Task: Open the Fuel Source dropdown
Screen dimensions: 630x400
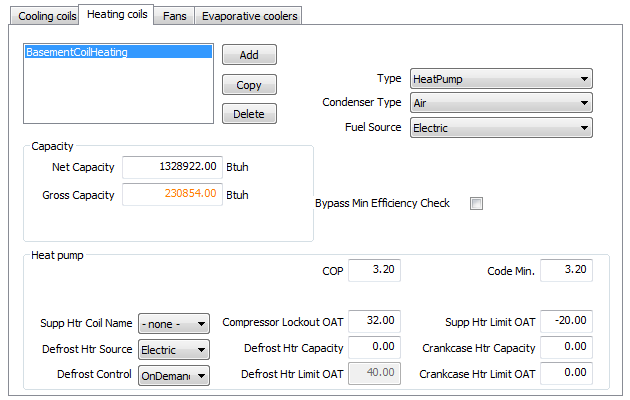Action: coord(501,128)
